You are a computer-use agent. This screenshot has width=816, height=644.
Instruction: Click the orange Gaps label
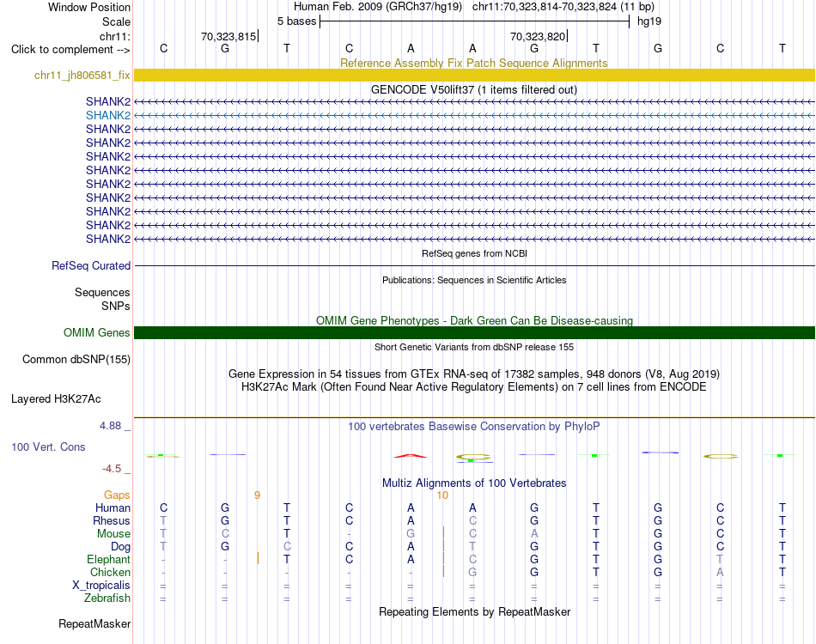[117, 495]
